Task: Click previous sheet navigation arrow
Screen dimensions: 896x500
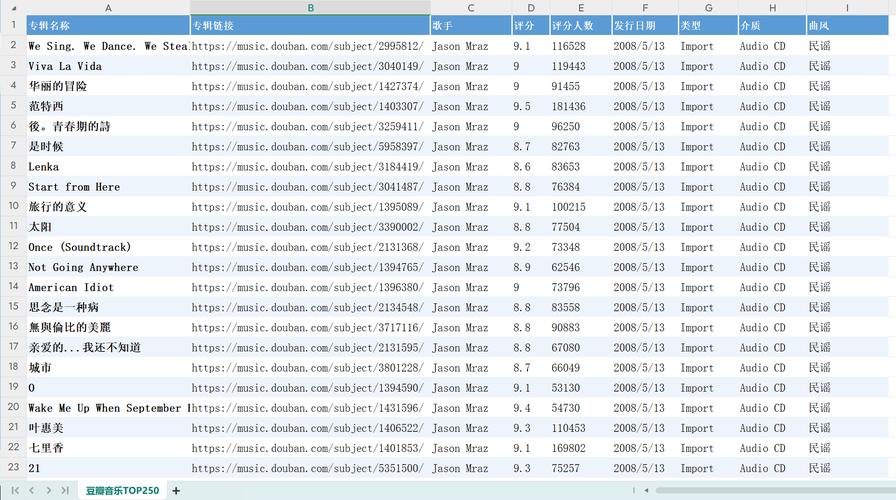Action: [32, 490]
